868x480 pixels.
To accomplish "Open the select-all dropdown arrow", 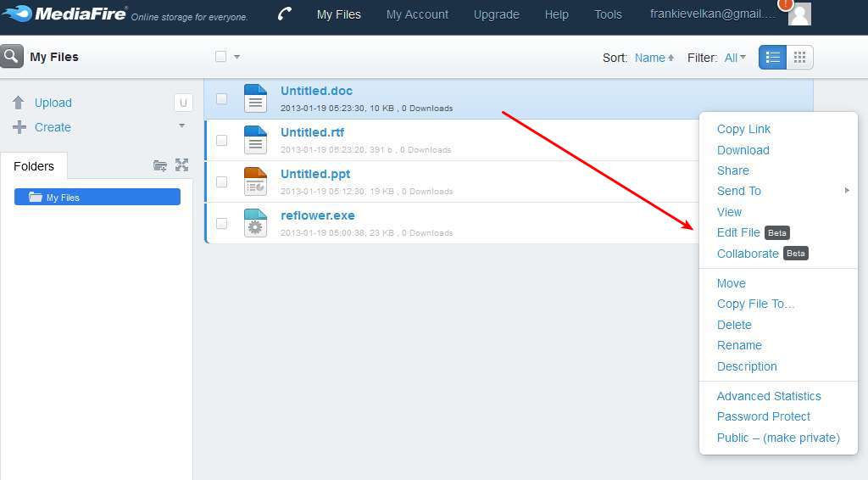I will (x=237, y=57).
